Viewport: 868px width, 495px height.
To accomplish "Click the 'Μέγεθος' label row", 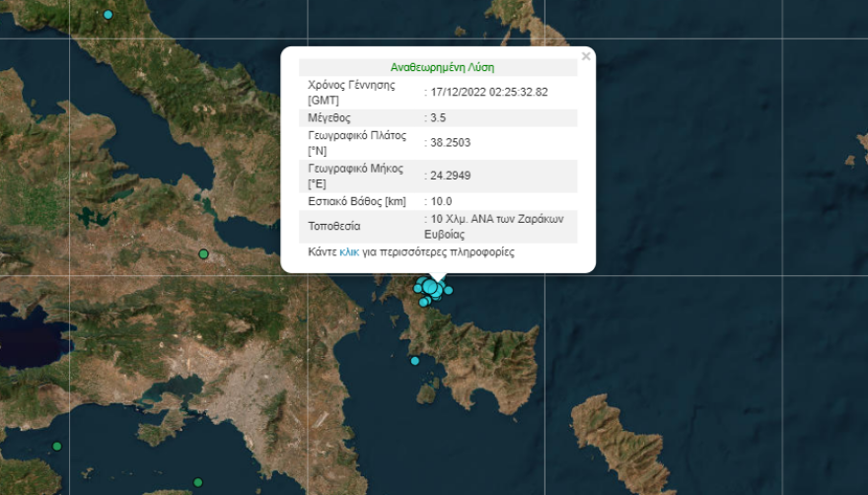I will 329,117.
